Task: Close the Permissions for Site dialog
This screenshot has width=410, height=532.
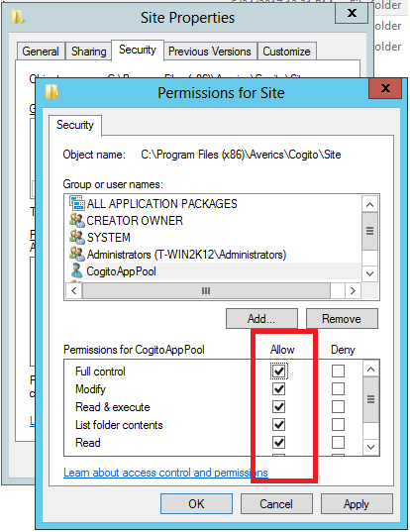Action: [x=385, y=88]
